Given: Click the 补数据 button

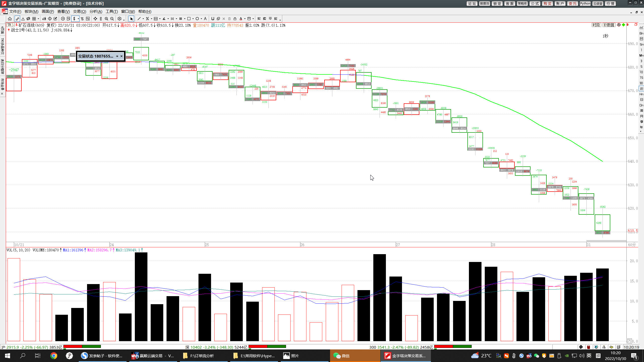Looking at the screenshot, I should point(609,25).
